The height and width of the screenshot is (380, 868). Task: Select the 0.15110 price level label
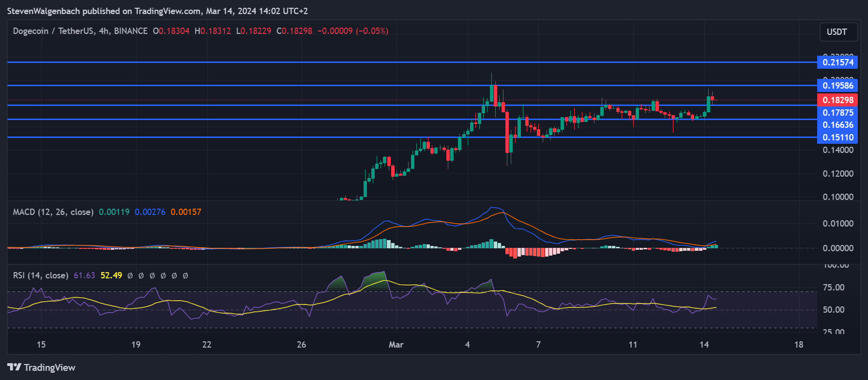[x=838, y=137]
